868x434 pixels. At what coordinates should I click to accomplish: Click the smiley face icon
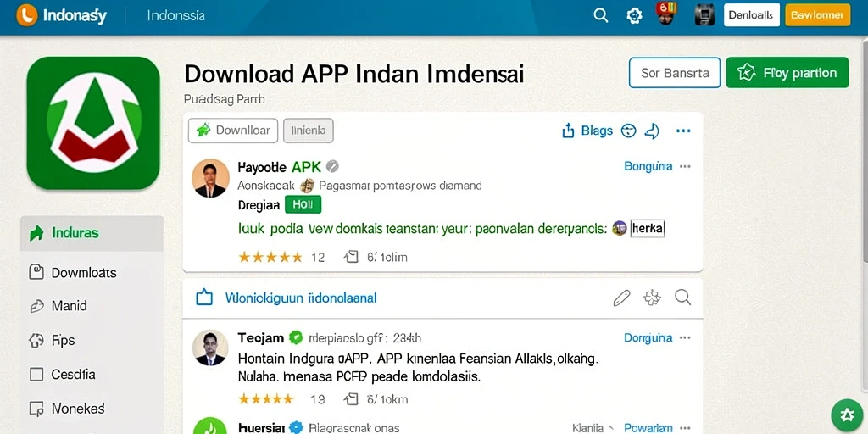628,131
